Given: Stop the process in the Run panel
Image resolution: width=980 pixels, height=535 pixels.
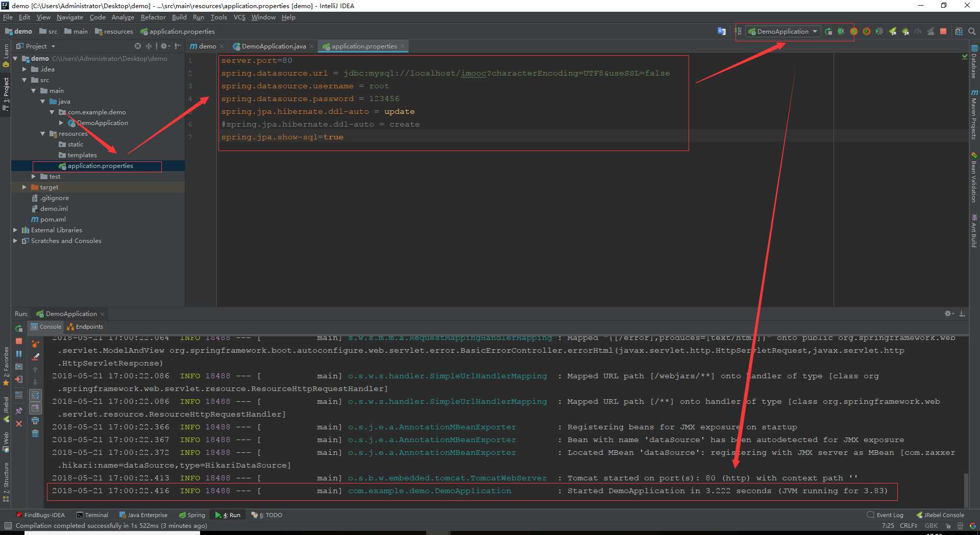Looking at the screenshot, I should pyautogui.click(x=19, y=341).
